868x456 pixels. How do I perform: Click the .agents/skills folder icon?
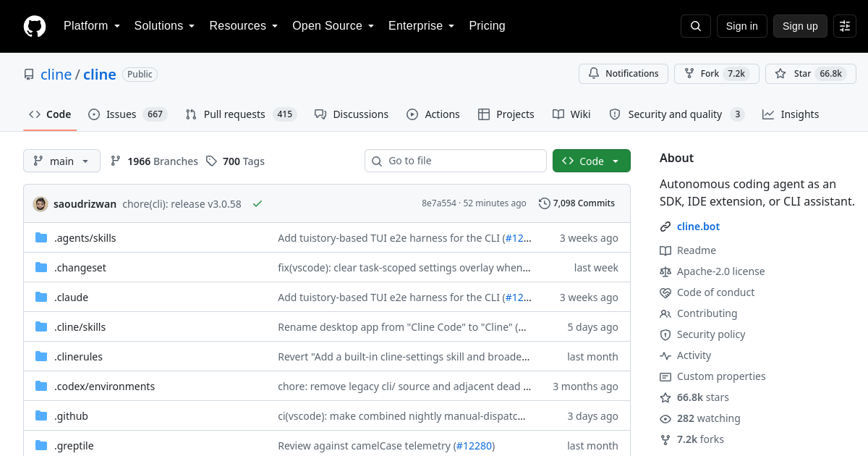point(41,238)
